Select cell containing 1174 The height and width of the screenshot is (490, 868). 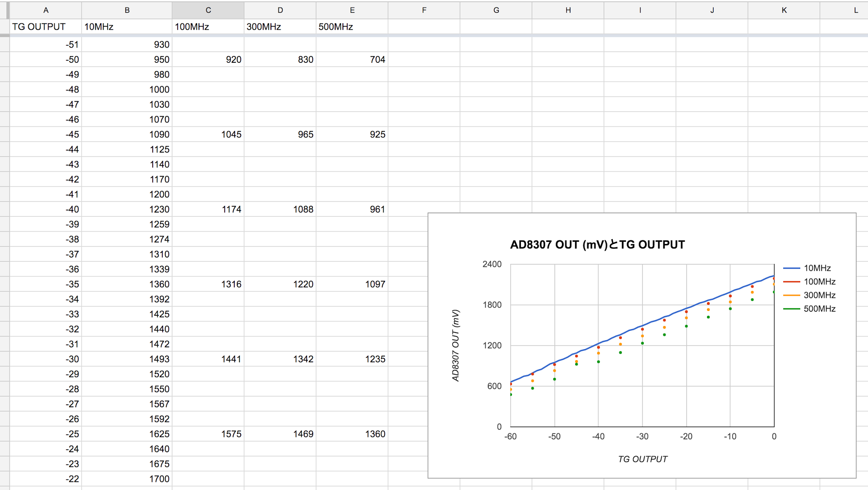coord(208,209)
